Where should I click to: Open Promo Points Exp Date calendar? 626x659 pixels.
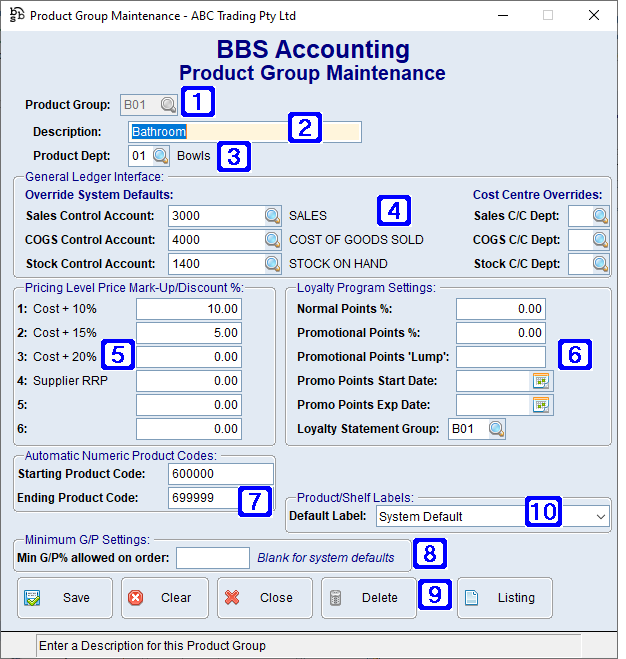(x=541, y=405)
